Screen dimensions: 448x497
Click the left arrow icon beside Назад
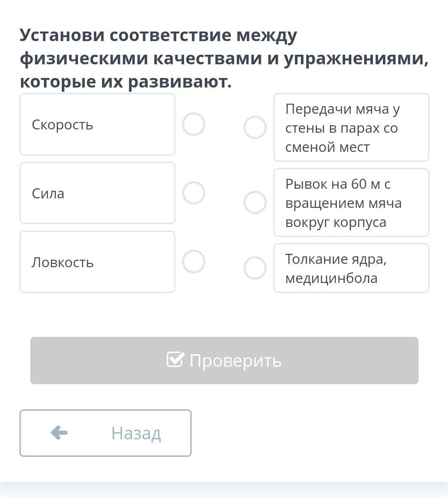[59, 433]
